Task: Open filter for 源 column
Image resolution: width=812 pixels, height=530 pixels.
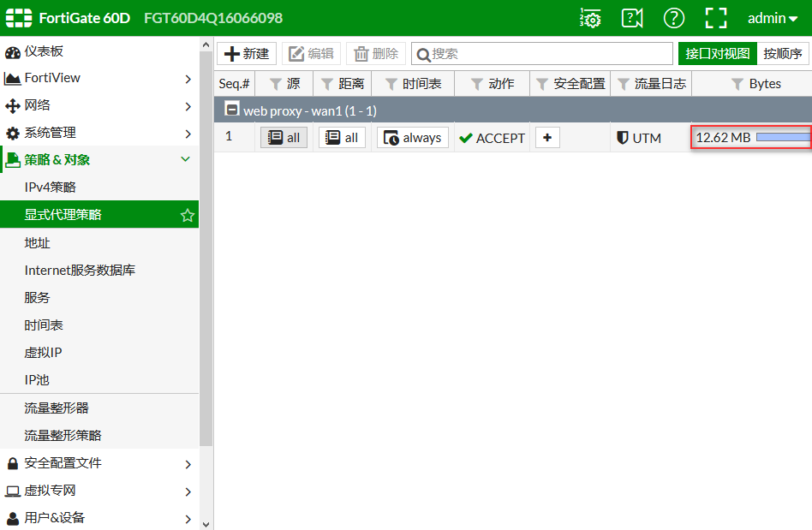Action: coord(276,85)
